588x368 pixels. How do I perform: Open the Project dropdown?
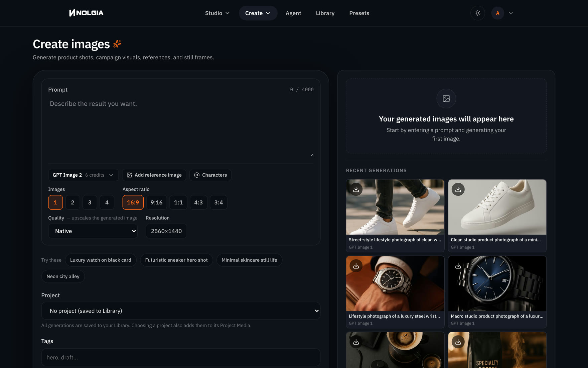pyautogui.click(x=181, y=311)
